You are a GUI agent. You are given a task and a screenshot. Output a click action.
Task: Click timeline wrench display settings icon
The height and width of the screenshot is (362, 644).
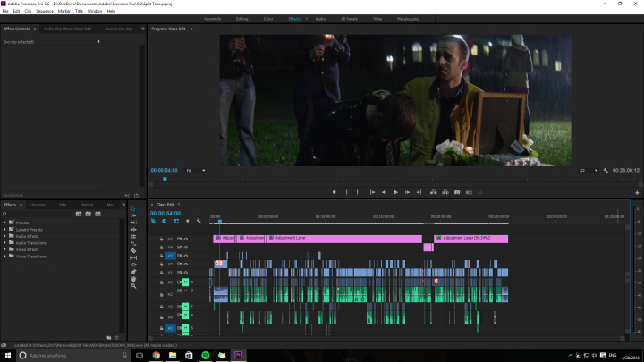pyautogui.click(x=199, y=221)
